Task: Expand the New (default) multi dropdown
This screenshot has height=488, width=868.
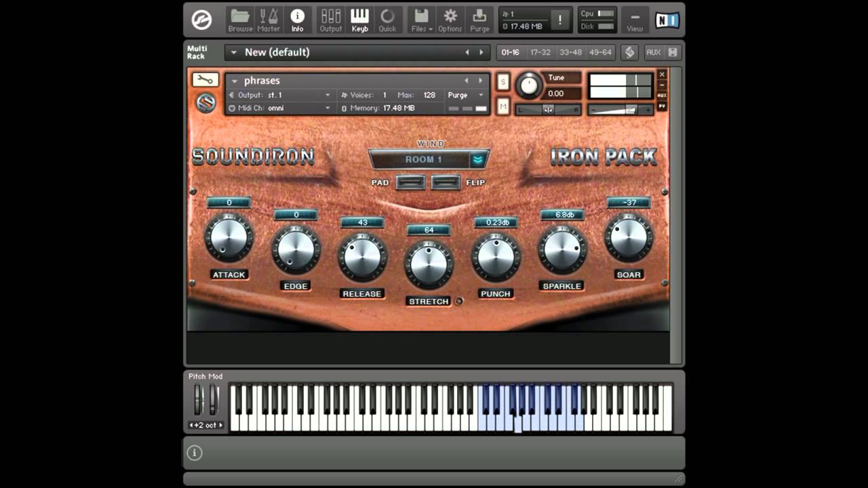Action: pyautogui.click(x=234, y=52)
